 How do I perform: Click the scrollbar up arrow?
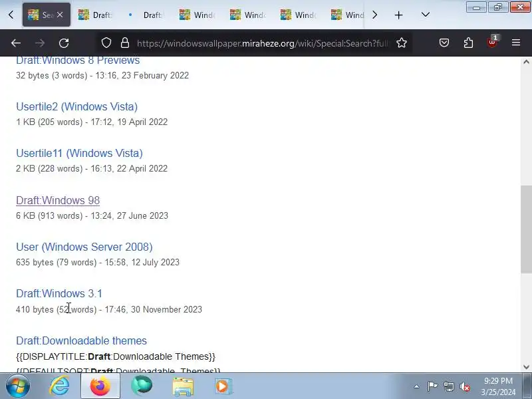526,62
